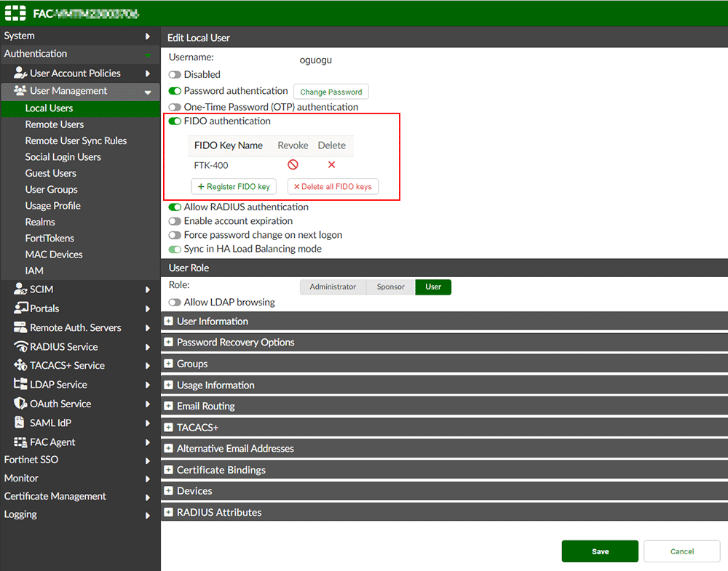This screenshot has width=728, height=571.
Task: Click the username oguogu
Action: coord(316,60)
